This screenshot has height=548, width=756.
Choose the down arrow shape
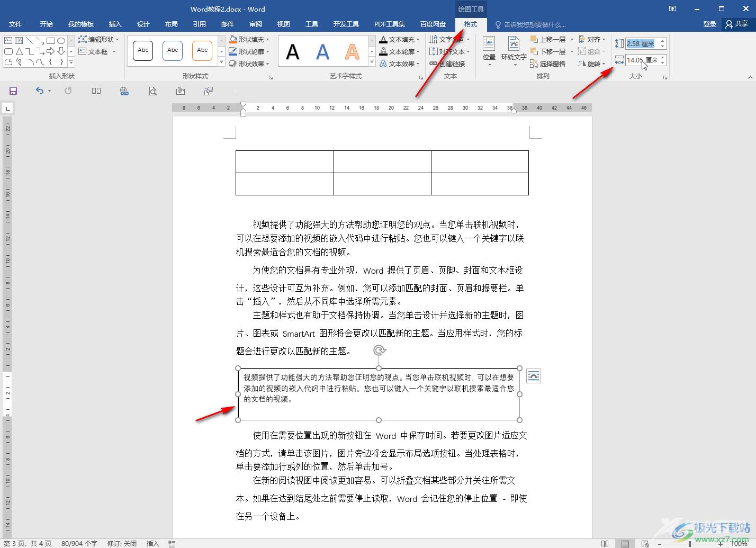point(61,51)
